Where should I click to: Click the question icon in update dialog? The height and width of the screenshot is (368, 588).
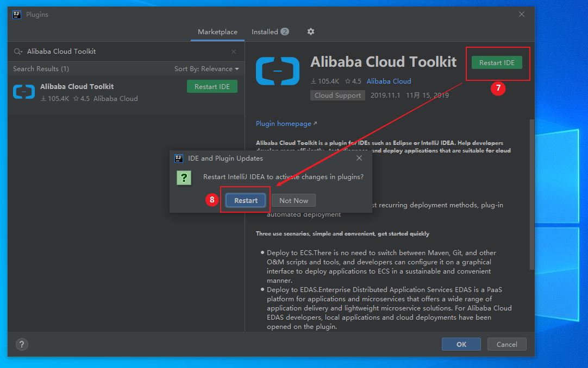(x=184, y=177)
